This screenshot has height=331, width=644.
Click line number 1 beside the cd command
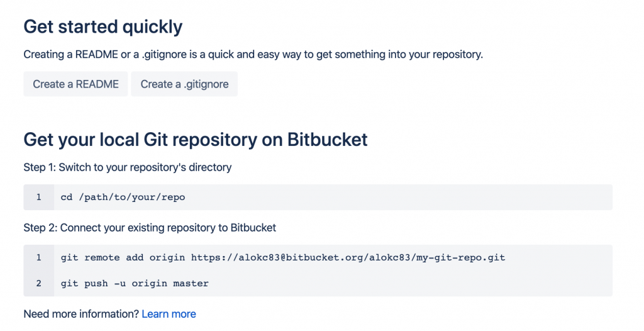click(x=38, y=198)
